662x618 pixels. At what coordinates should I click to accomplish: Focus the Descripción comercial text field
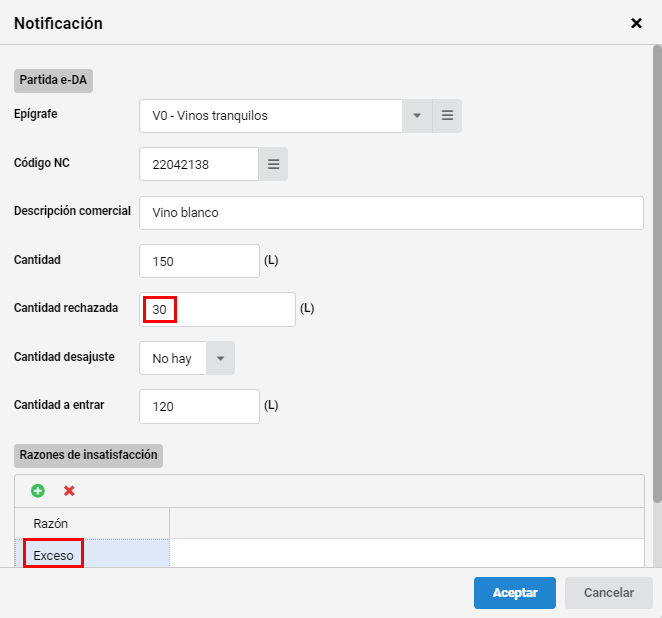tap(391, 213)
